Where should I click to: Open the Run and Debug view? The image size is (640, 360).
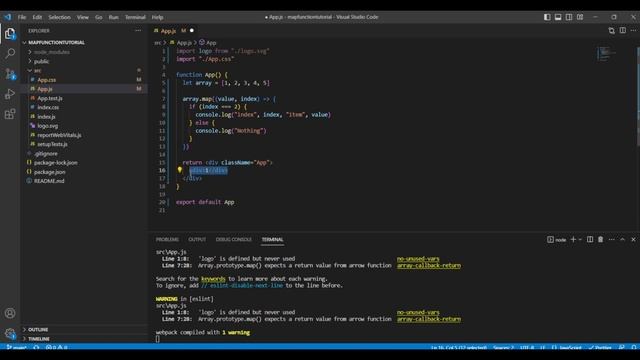pyautogui.click(x=10, y=94)
